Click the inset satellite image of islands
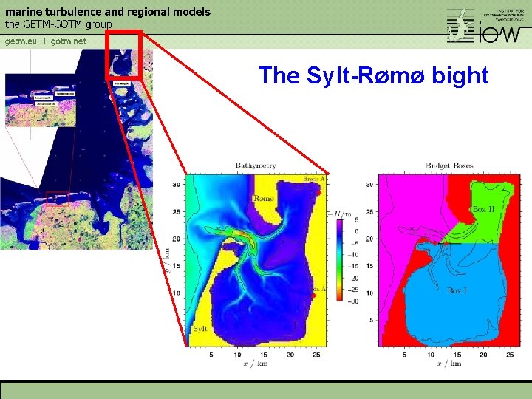The height and width of the screenshot is (399, 532). tap(41, 100)
